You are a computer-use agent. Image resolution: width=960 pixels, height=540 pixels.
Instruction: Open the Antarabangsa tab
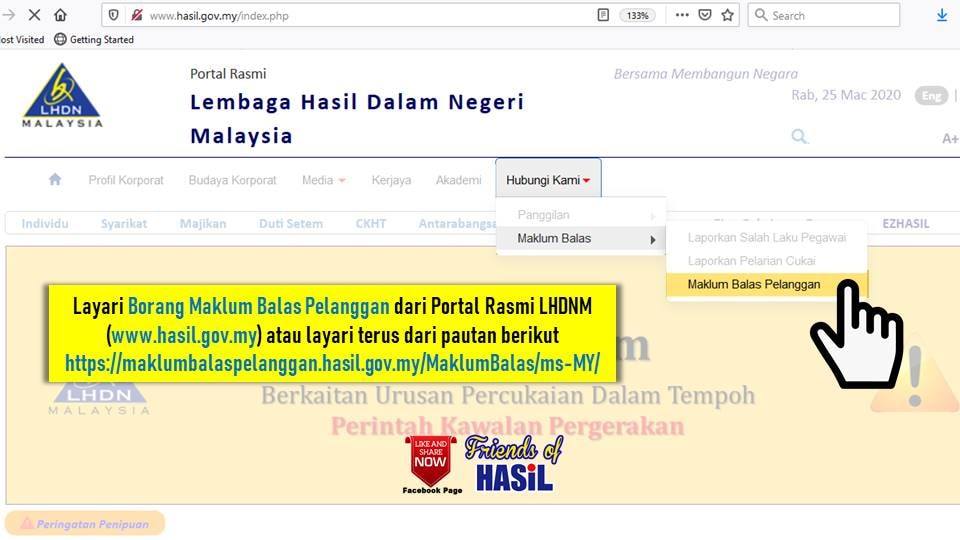point(457,223)
